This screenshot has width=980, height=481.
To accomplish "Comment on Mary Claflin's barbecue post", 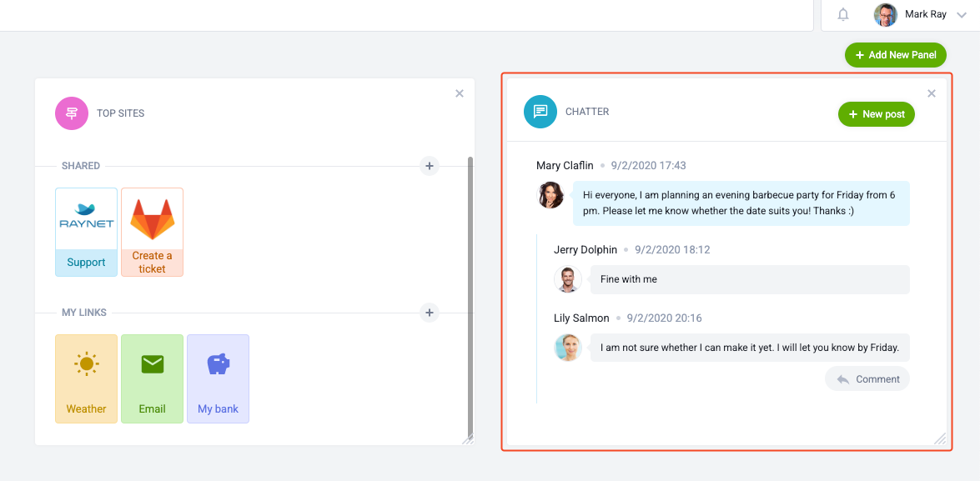I will click(x=867, y=378).
